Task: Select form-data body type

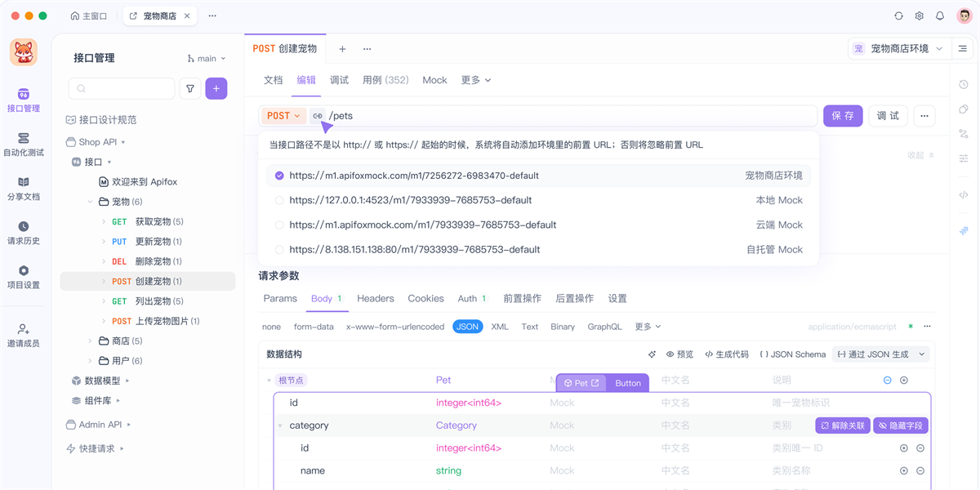Action: (x=314, y=327)
